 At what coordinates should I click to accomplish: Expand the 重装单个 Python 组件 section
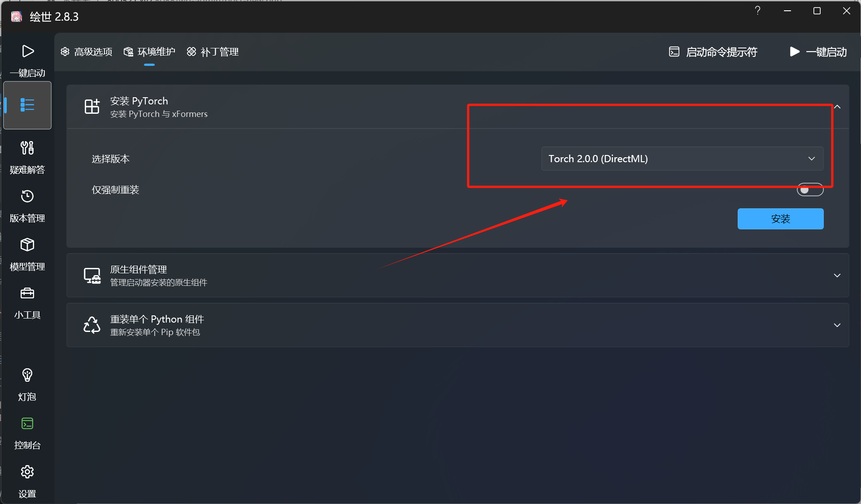click(837, 325)
